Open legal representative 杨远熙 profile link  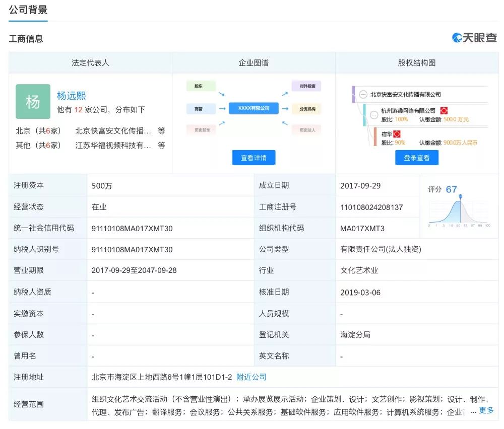point(72,96)
